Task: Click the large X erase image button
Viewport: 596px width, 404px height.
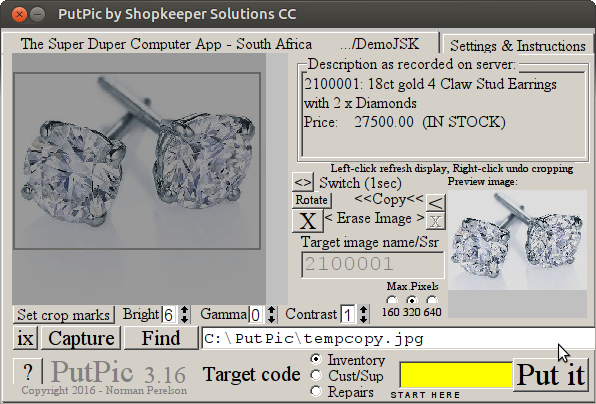Action: click(308, 221)
